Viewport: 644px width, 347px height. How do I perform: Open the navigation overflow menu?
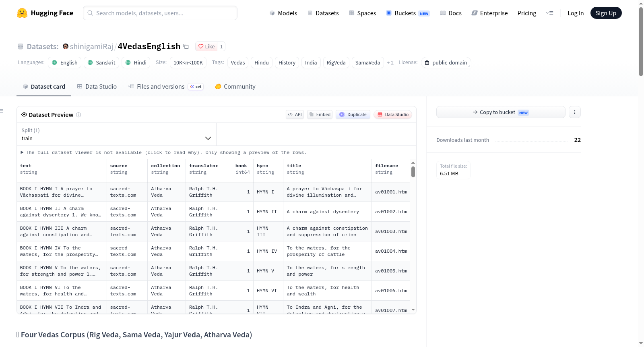549,13
